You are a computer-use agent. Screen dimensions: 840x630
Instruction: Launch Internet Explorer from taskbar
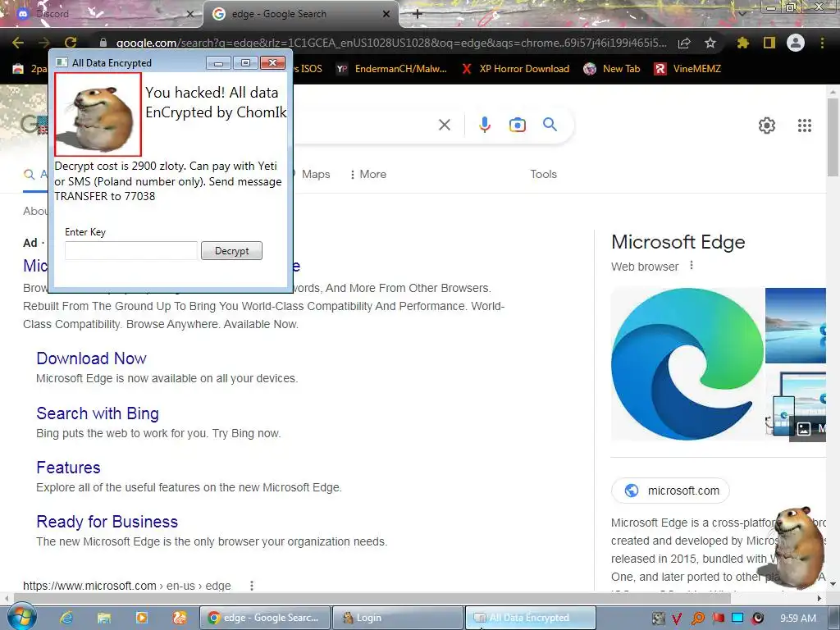[66, 618]
